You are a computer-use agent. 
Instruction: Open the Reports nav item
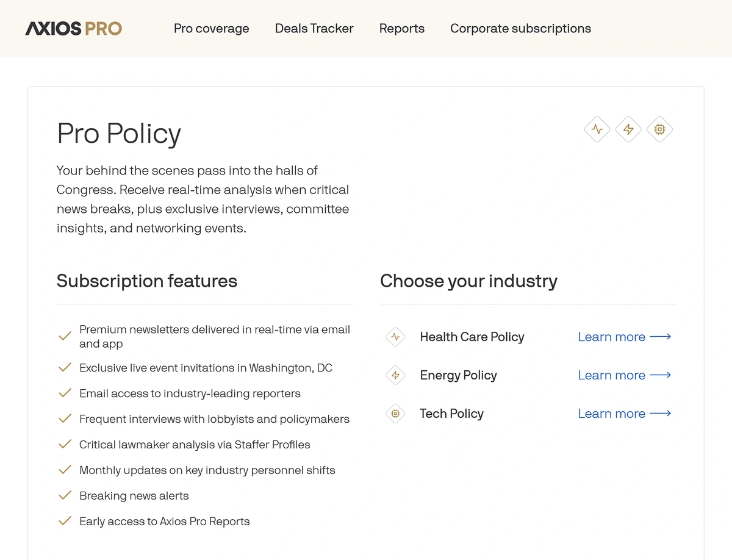[x=402, y=29]
